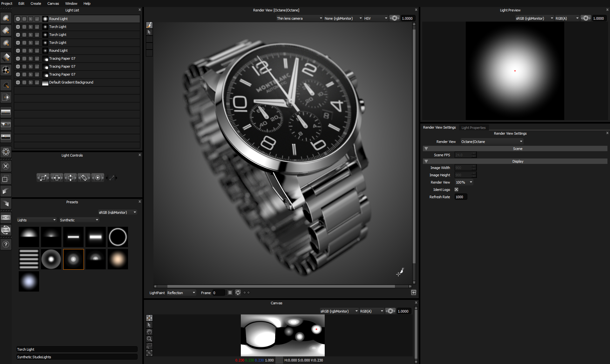Open the Window menu
The image size is (610, 364).
(71, 3)
